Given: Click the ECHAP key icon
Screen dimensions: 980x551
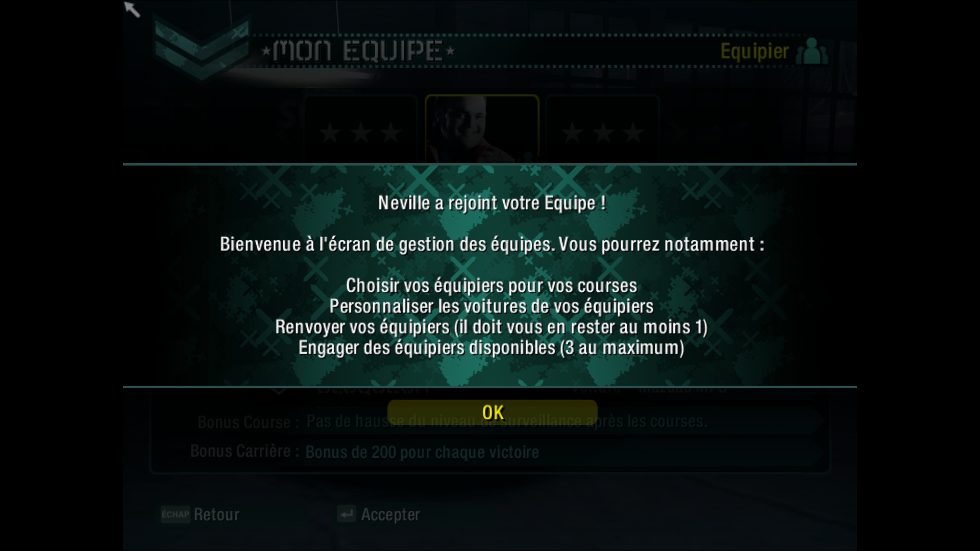Looking at the screenshot, I should pos(175,514).
